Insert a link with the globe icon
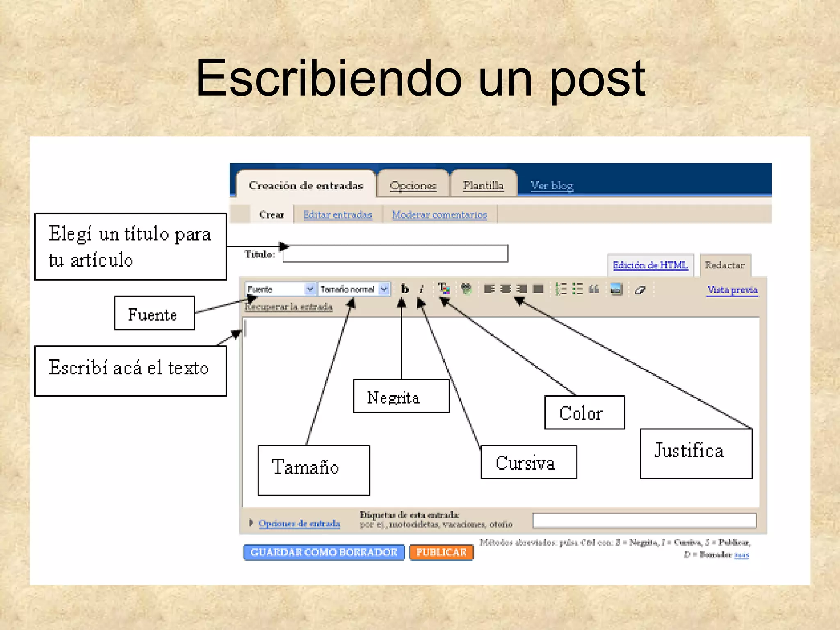Viewport: 840px width, 630px height. point(466,289)
